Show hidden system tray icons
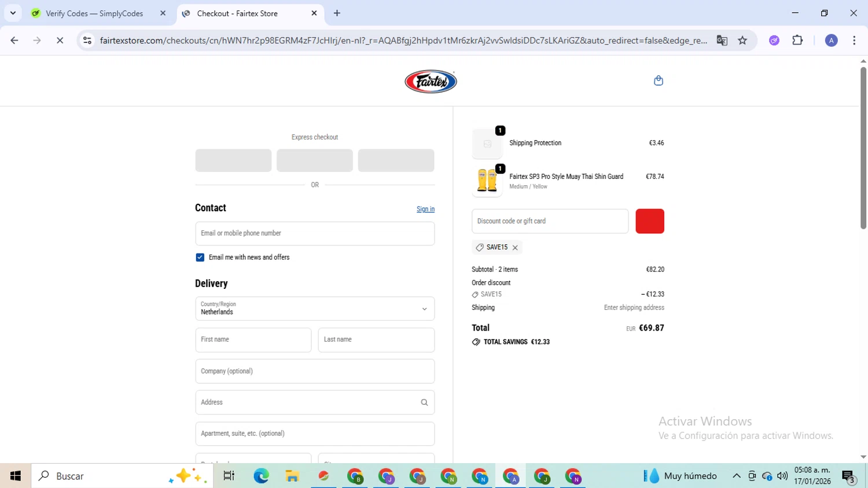 pyautogui.click(x=736, y=476)
